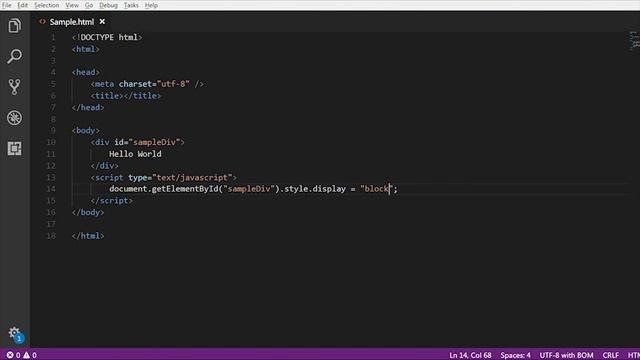Click line number 18 in the gutter
640x360 pixels.
51,236
